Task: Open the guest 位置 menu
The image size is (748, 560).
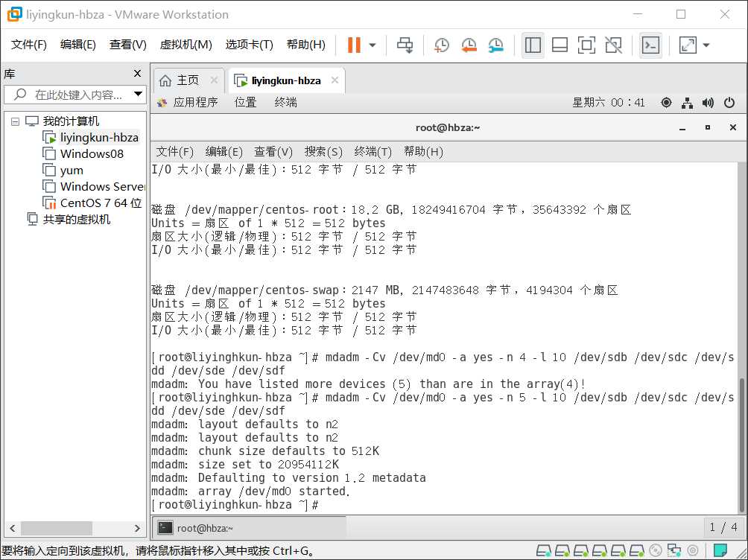Action: 246,102
